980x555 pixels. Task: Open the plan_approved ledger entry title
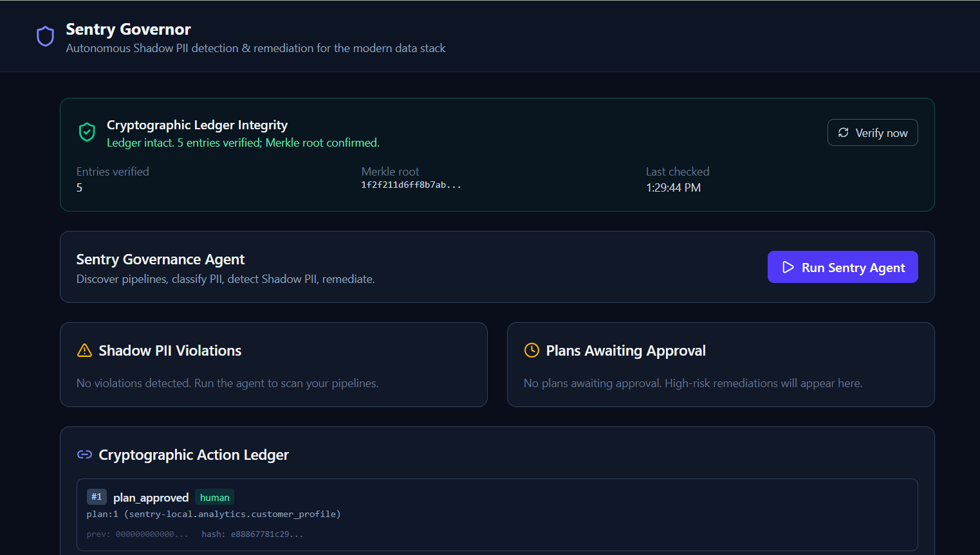coord(151,497)
